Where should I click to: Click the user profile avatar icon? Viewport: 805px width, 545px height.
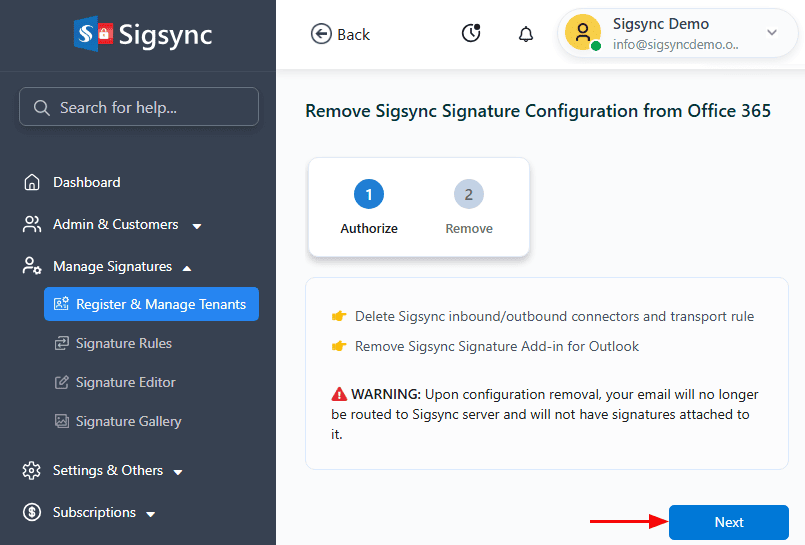pos(582,33)
